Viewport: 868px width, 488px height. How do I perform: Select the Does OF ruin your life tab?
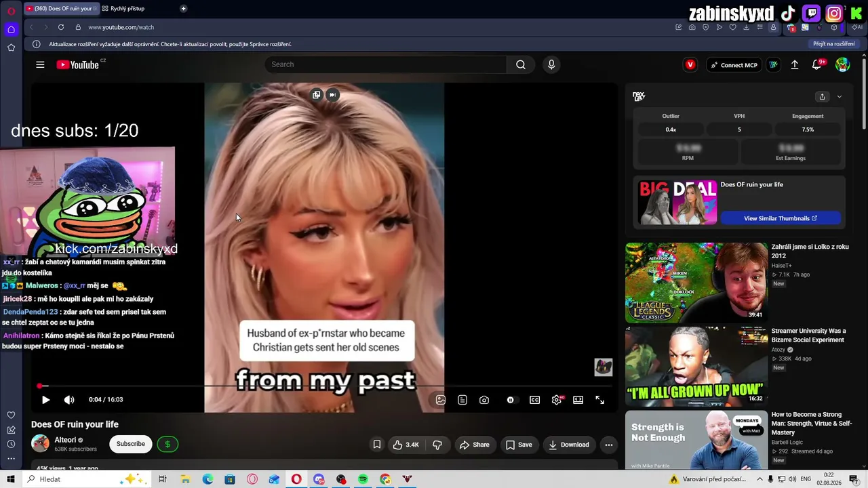61,9
